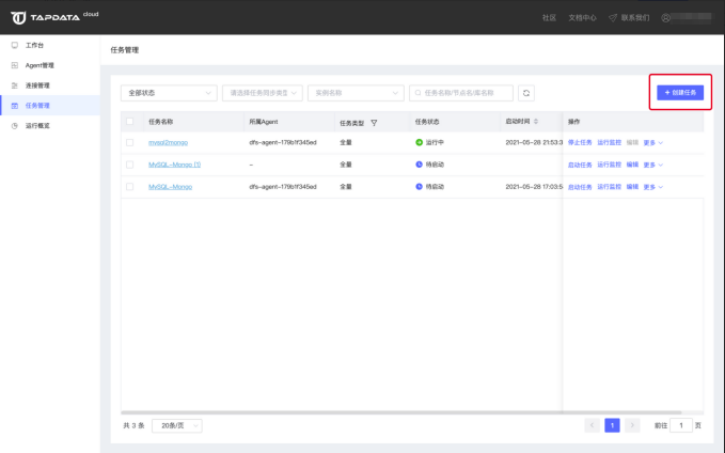This screenshot has width=725, height=453.
Task: Click the blue clock status icon for MySQL-Mongo (1)
Action: (419, 164)
